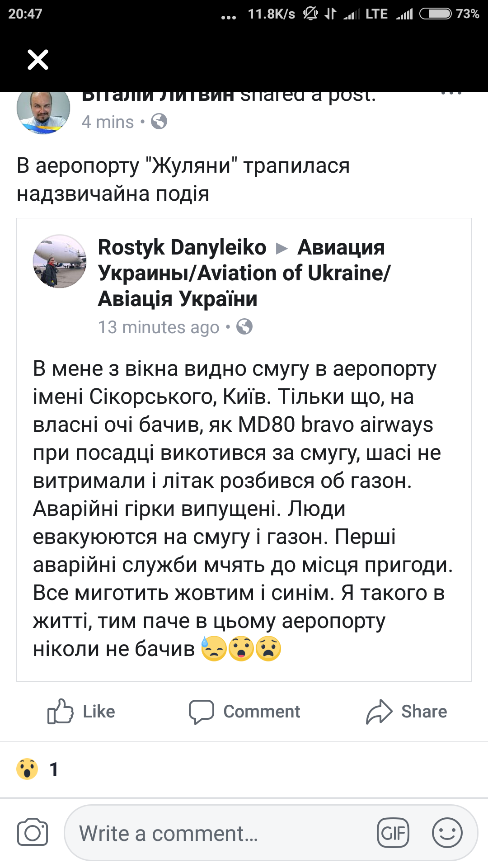Tap the Comment speech bubble icon
This screenshot has height=868, width=488.
(x=201, y=712)
